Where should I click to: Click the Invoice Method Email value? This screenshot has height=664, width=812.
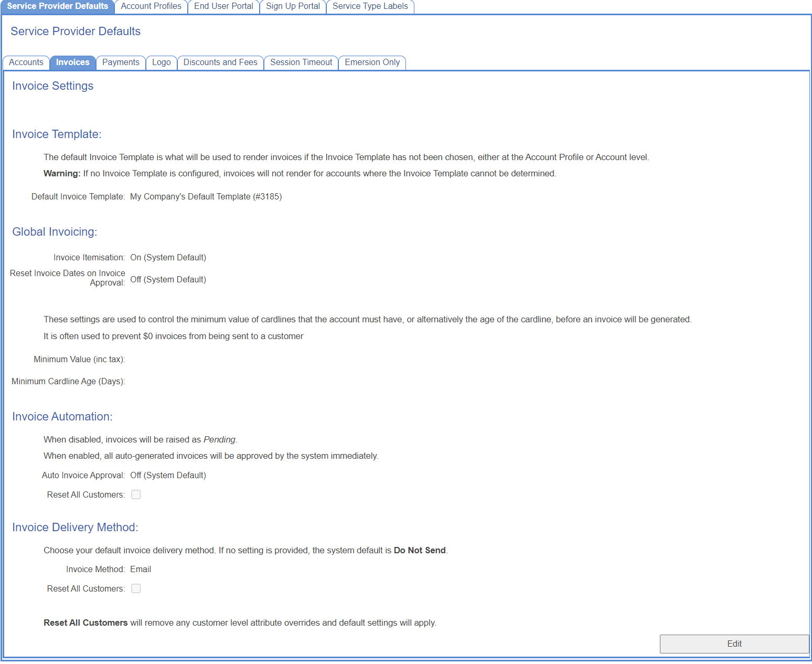click(141, 570)
